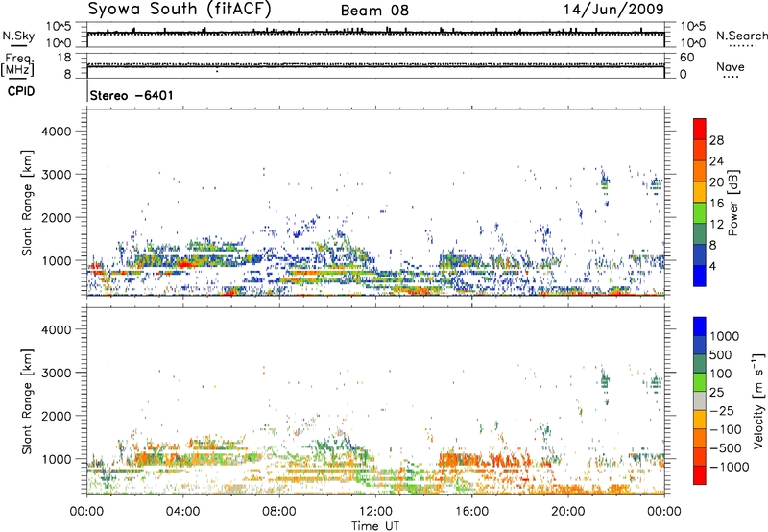Click the frequency axis value '18'
Viewport: 768px width, 532px height.
pyautogui.click(x=64, y=58)
